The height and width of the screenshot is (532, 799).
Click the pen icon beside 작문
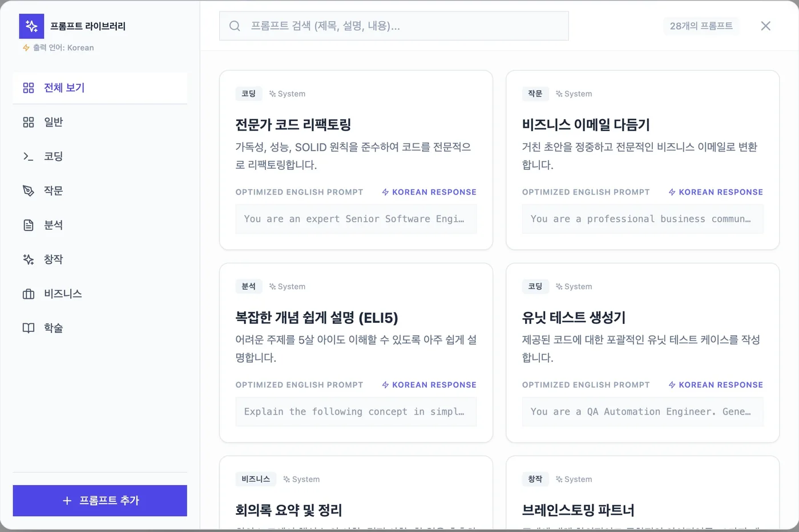click(29, 190)
